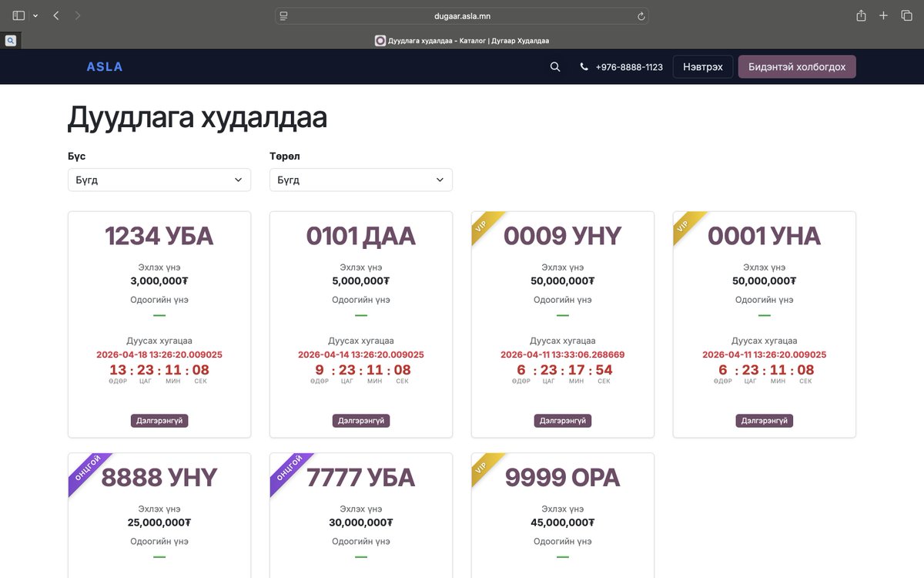Select the Дуудлага худалдаа browser tab
924x578 pixels.
[462, 41]
